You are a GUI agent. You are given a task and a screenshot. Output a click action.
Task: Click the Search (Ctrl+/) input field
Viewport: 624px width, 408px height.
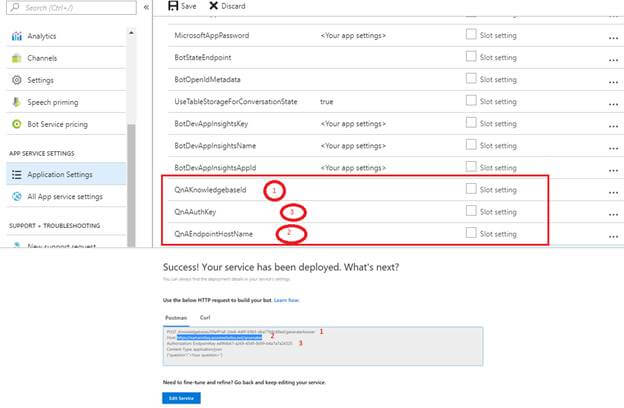[x=72, y=8]
